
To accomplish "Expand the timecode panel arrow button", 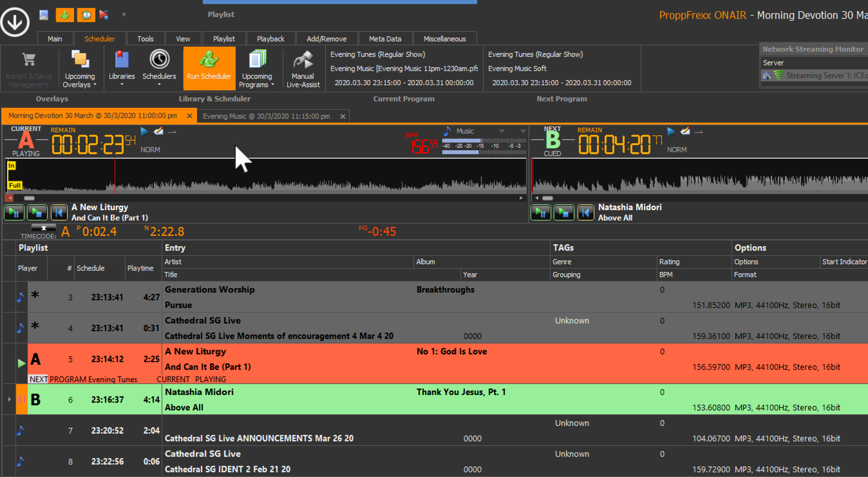I will tap(43, 228).
